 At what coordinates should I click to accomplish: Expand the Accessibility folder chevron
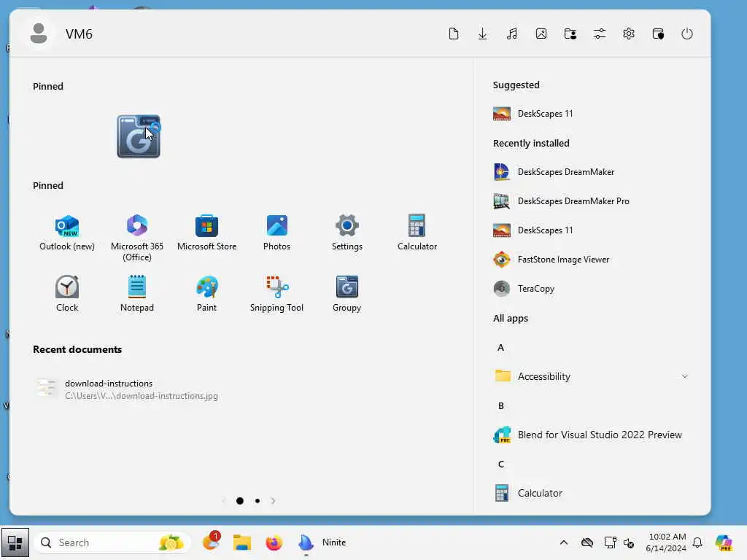coord(684,376)
